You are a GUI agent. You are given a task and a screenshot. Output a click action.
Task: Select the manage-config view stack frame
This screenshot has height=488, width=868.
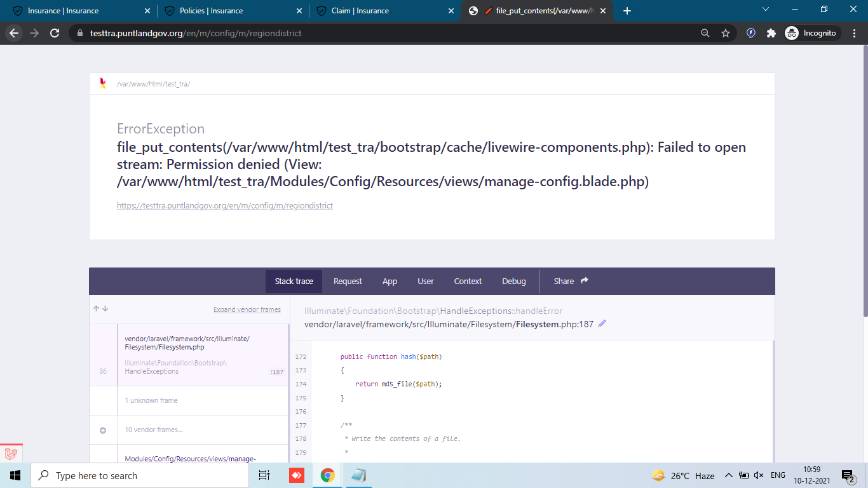point(189,454)
